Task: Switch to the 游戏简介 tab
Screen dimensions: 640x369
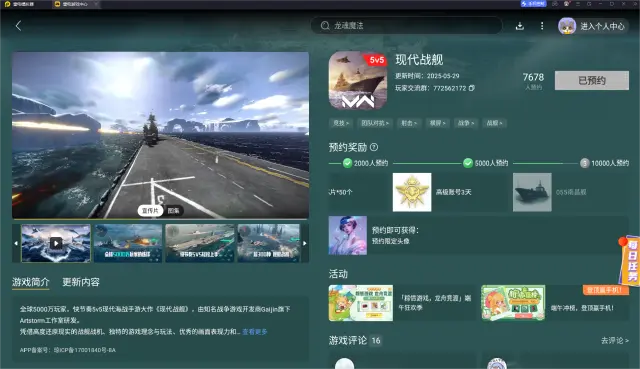Action: pyautogui.click(x=31, y=282)
